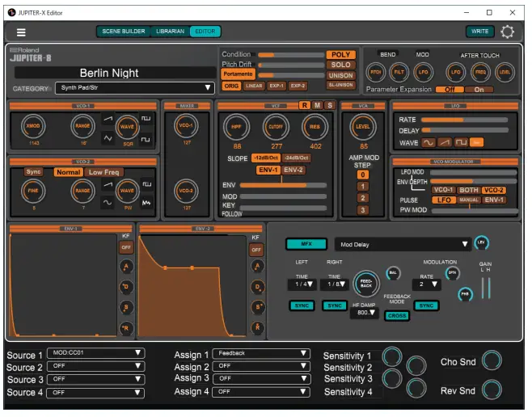Click the mixer VCO-1 level knob

tap(186, 126)
